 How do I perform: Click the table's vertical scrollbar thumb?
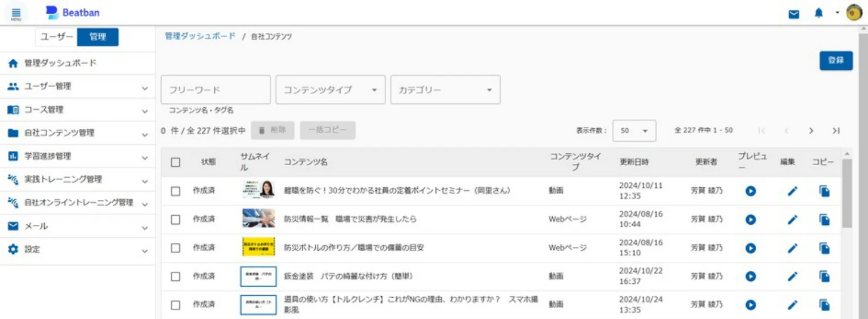pyautogui.click(x=847, y=193)
